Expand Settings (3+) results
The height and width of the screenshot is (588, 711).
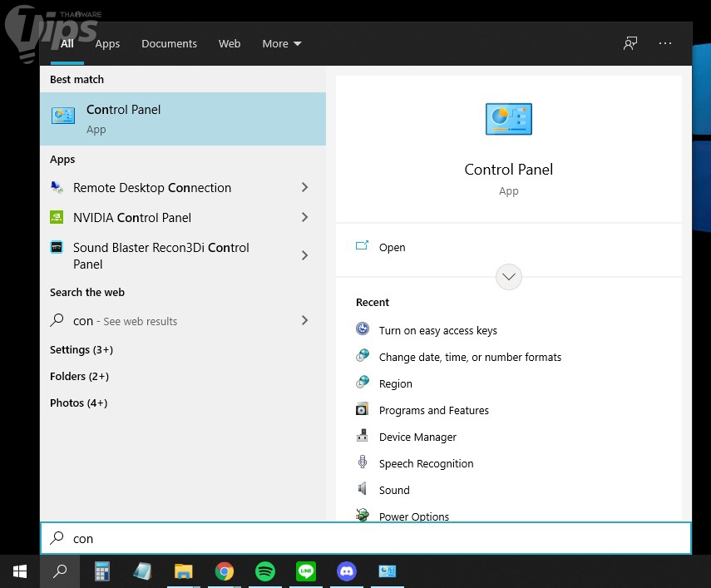point(81,349)
